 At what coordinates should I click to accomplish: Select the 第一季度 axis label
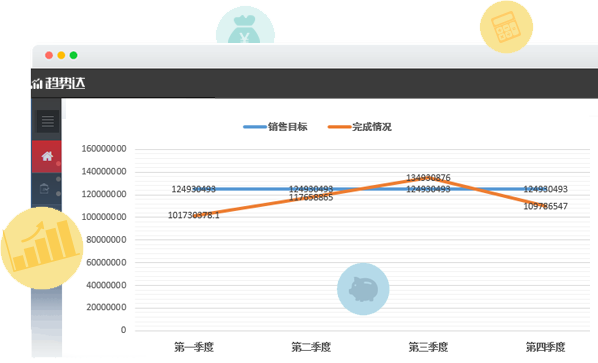click(x=194, y=347)
